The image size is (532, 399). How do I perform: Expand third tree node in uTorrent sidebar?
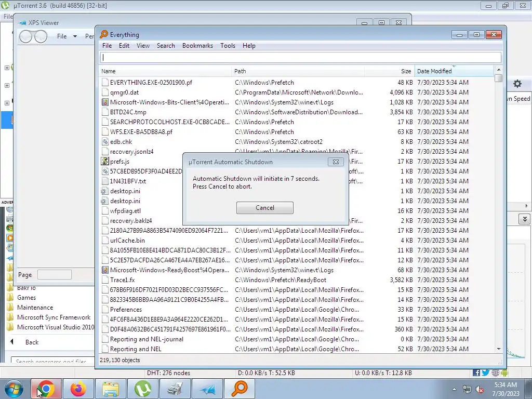point(7,103)
